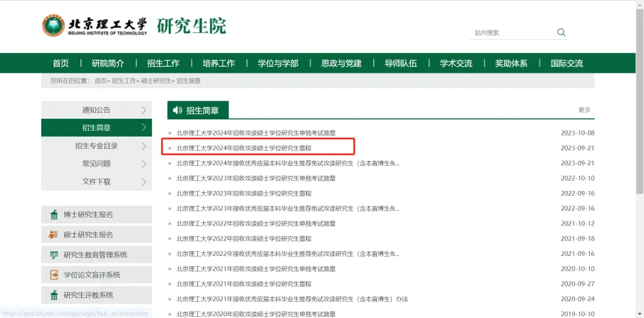Open the 培养工作 navigation menu
Viewport: 644px width, 318px height.
[218, 63]
